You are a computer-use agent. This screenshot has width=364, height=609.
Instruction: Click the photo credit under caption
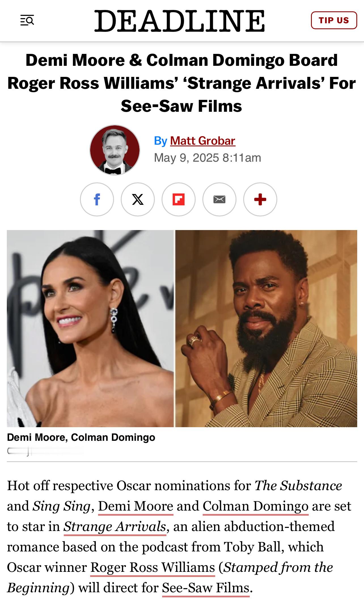coord(45,451)
